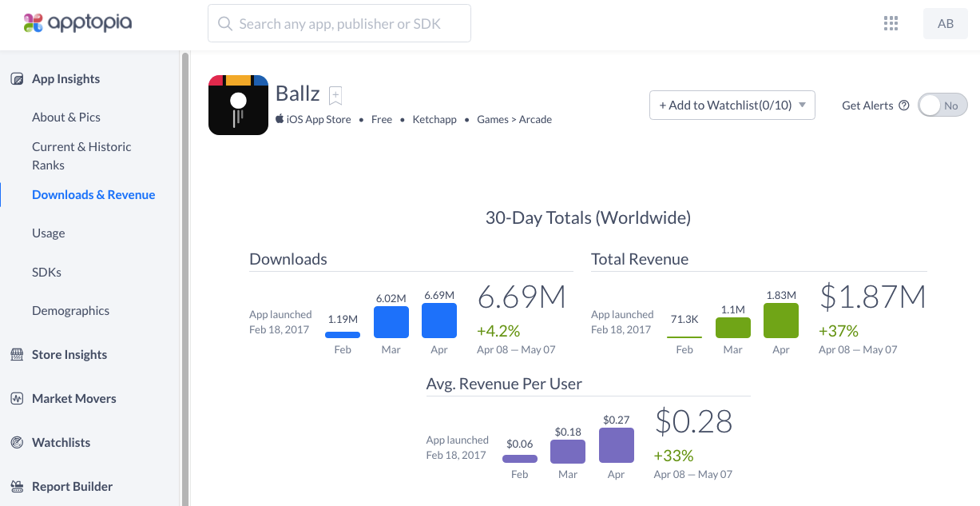Click the Ketchapp publisher link

[434, 120]
